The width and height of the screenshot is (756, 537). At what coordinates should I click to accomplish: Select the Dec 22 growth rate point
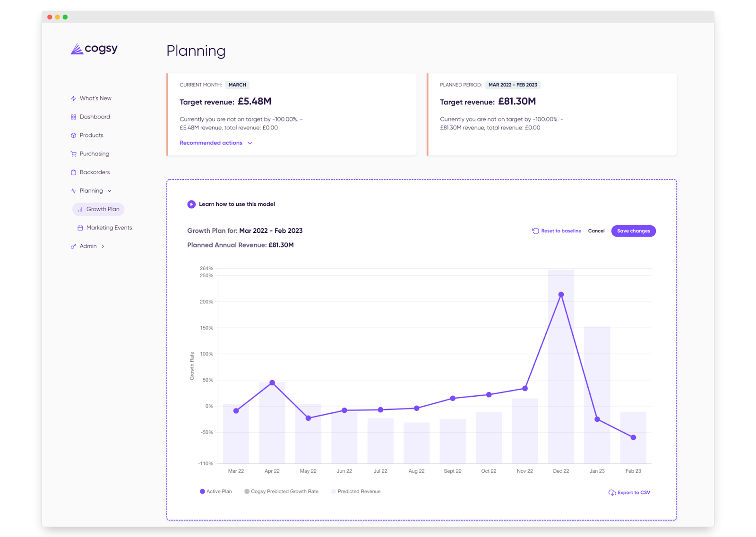561,295
